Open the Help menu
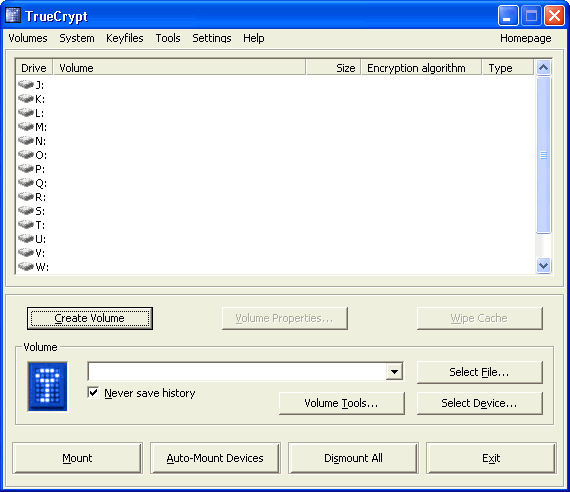This screenshot has height=492, width=570. pyautogui.click(x=254, y=38)
